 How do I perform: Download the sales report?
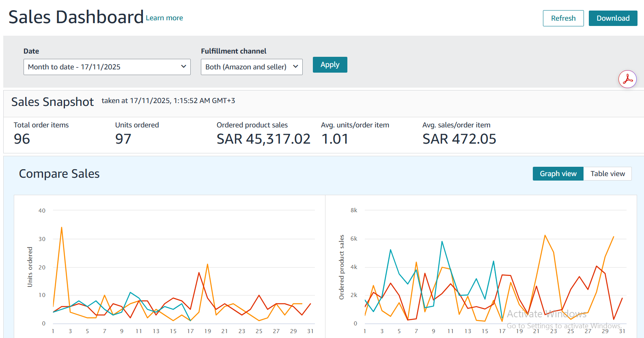click(x=613, y=18)
